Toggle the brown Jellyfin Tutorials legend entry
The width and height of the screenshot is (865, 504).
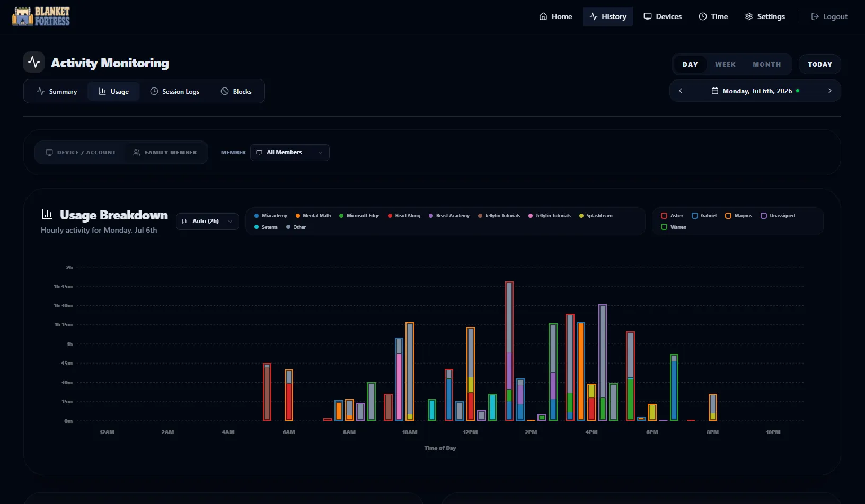pos(499,216)
